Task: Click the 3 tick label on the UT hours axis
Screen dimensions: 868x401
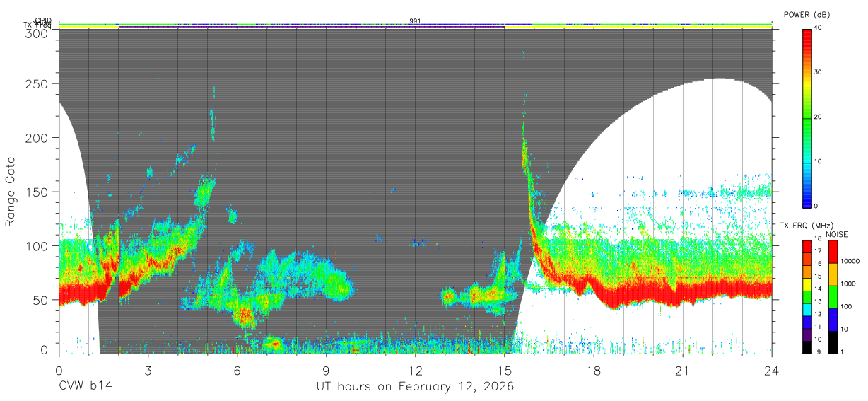Action: point(148,370)
